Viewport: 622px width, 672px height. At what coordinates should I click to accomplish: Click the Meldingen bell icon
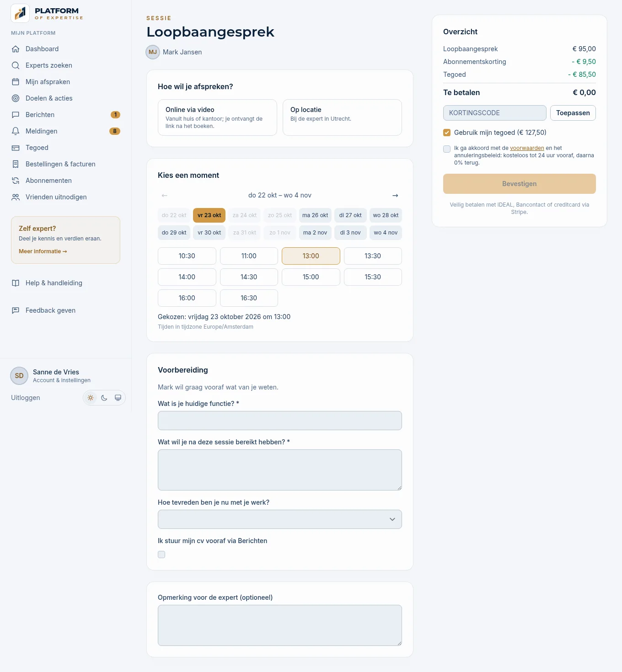tap(16, 131)
